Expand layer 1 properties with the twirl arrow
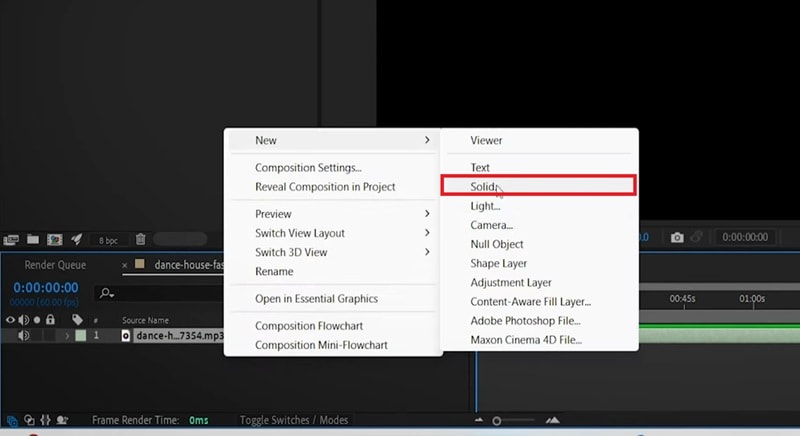 coord(67,336)
